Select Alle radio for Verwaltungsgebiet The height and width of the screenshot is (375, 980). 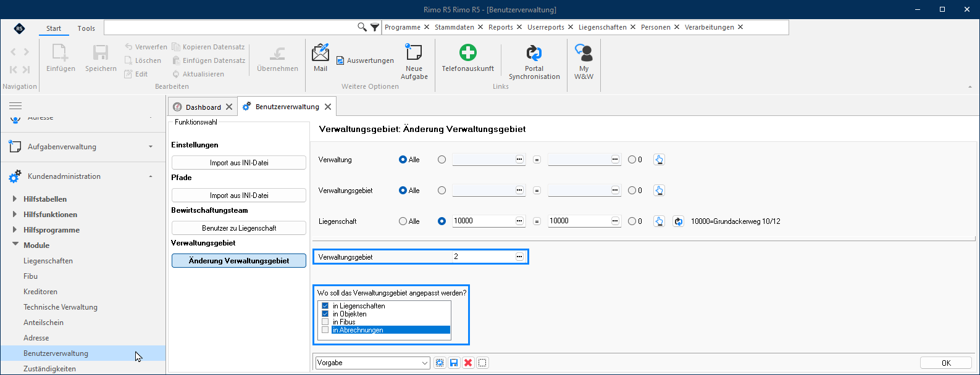pos(403,191)
